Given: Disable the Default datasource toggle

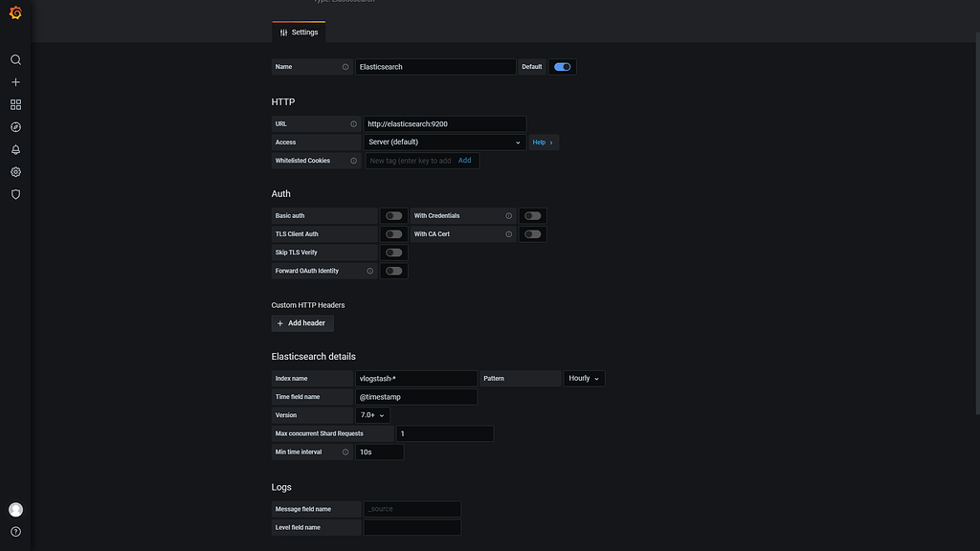Looking at the screenshot, I should click(562, 66).
